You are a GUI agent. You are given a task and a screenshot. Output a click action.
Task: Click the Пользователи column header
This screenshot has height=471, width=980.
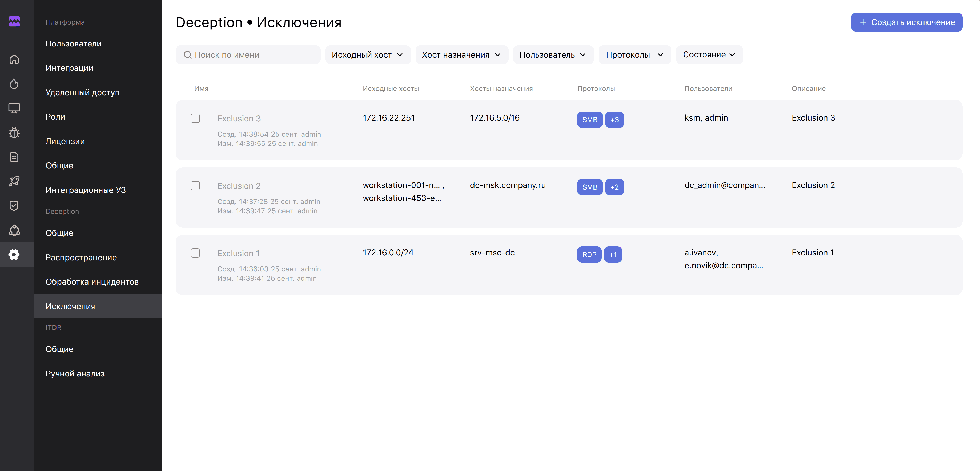click(708, 89)
